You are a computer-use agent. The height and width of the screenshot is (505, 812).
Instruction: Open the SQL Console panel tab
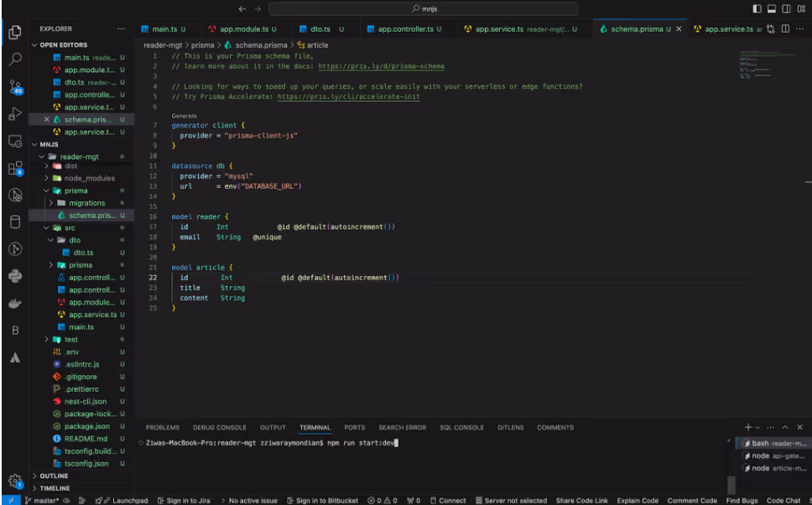coord(462,427)
